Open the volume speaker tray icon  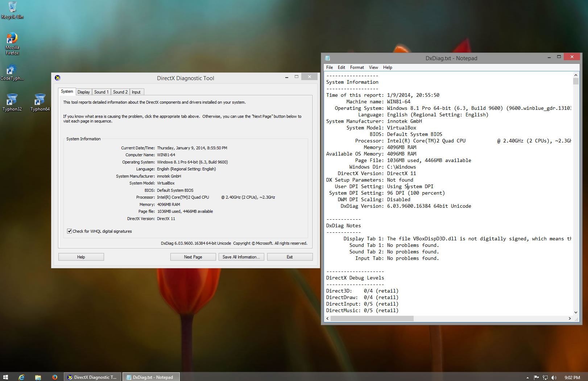(554, 377)
